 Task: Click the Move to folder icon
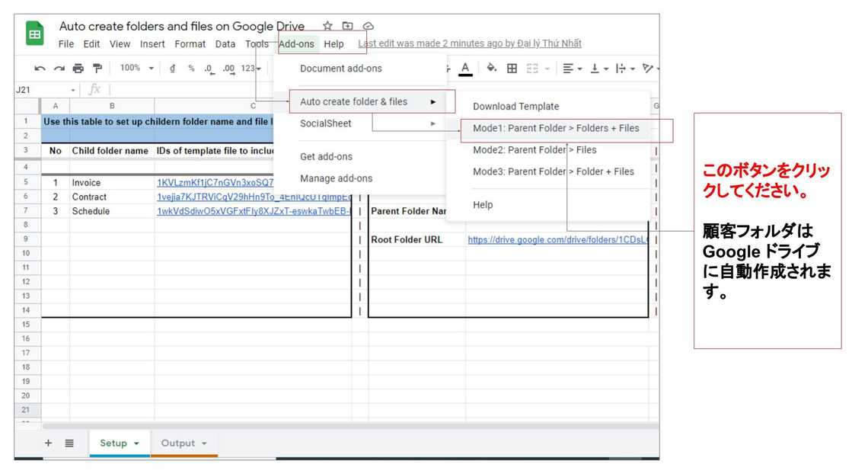(348, 27)
